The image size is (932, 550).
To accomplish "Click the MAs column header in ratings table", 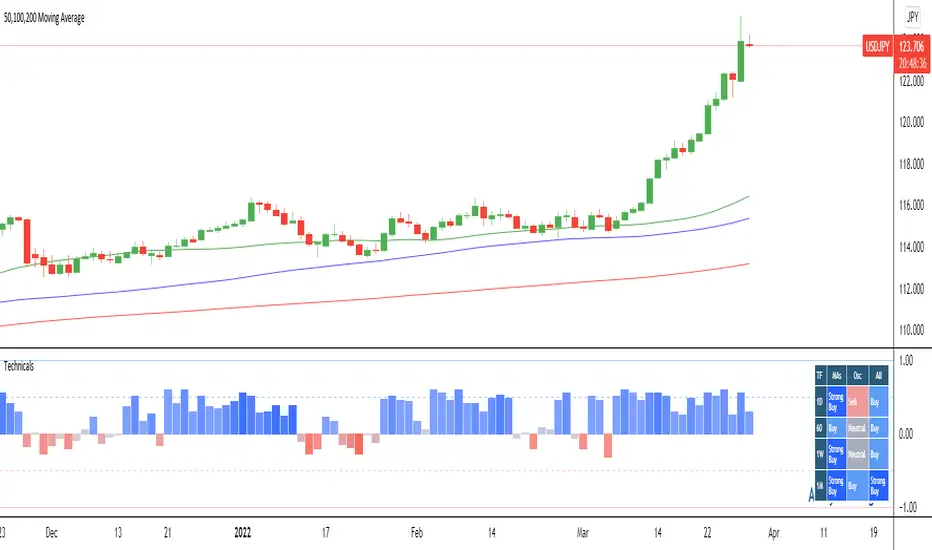I will tap(836, 375).
